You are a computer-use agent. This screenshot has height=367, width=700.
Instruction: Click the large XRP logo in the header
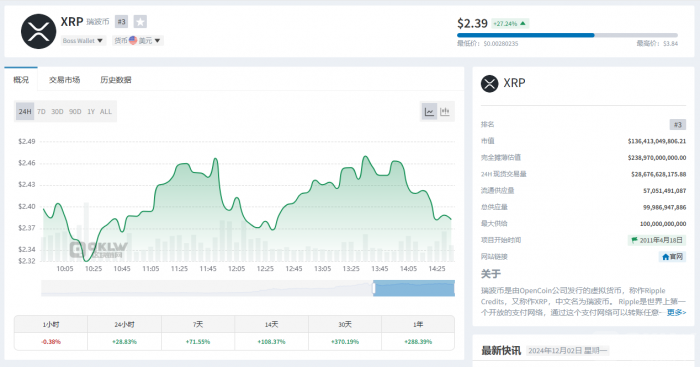[38, 31]
